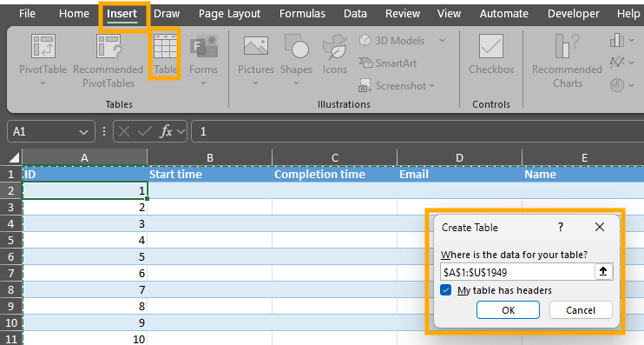Click Recommended PivotTables icon

coord(108,46)
